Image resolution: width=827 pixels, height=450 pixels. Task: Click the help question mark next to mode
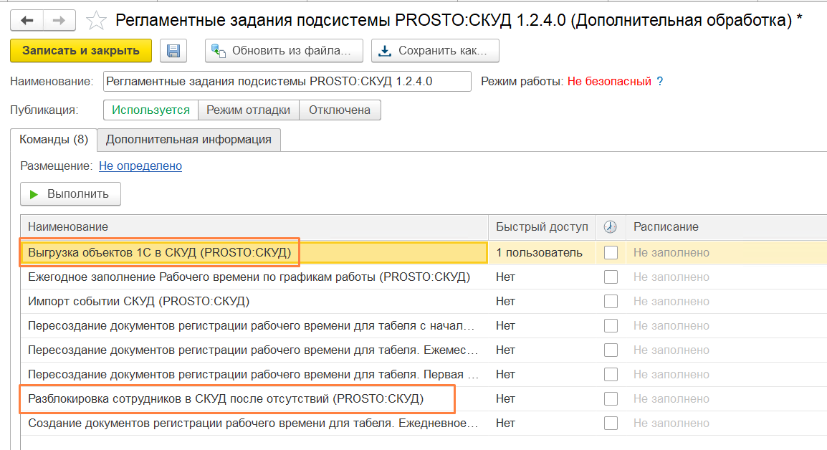(660, 82)
